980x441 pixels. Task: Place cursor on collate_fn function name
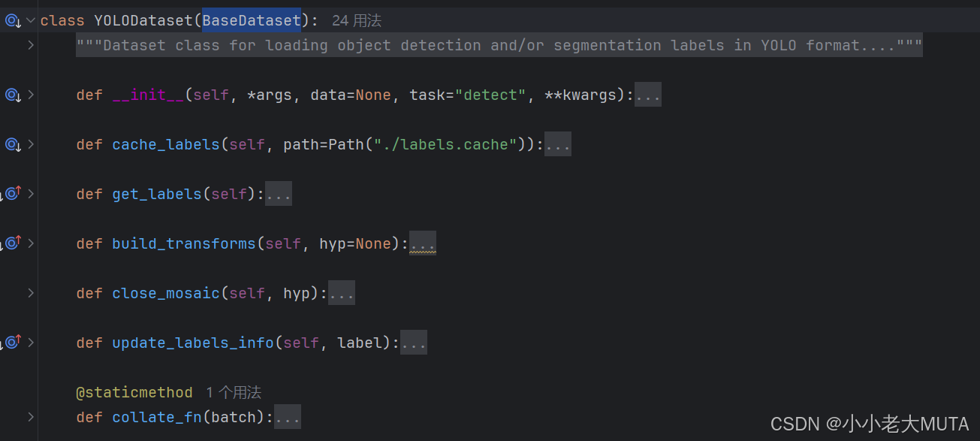pos(157,417)
